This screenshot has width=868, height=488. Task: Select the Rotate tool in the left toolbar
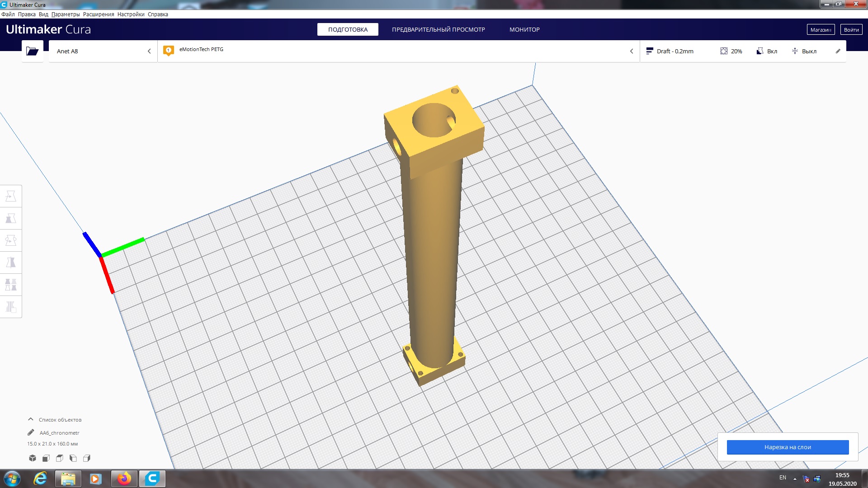11,240
